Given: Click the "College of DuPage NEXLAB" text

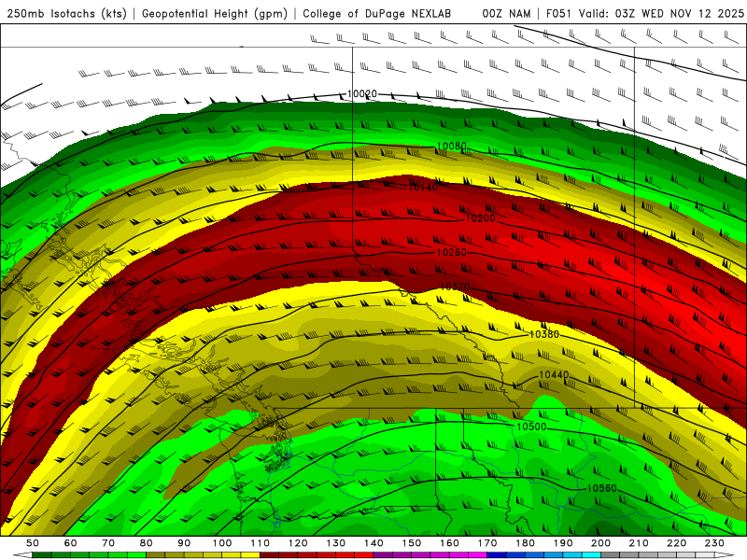Looking at the screenshot, I should coord(377,13).
